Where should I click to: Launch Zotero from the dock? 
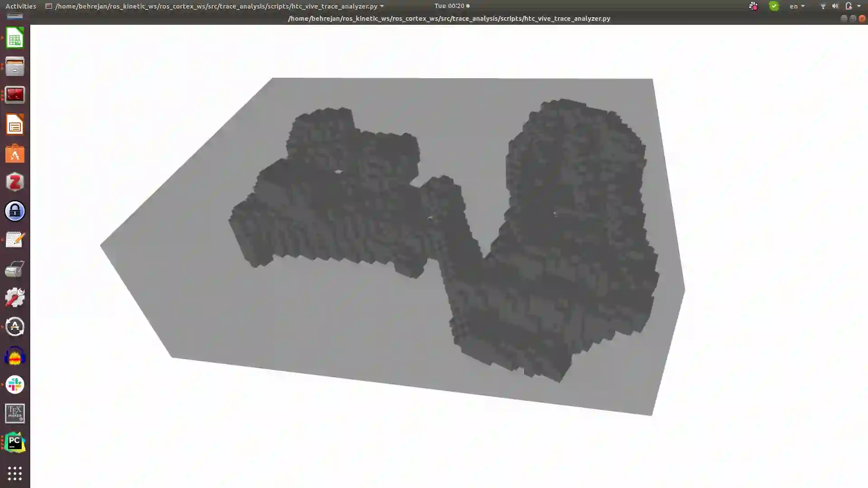[14, 183]
